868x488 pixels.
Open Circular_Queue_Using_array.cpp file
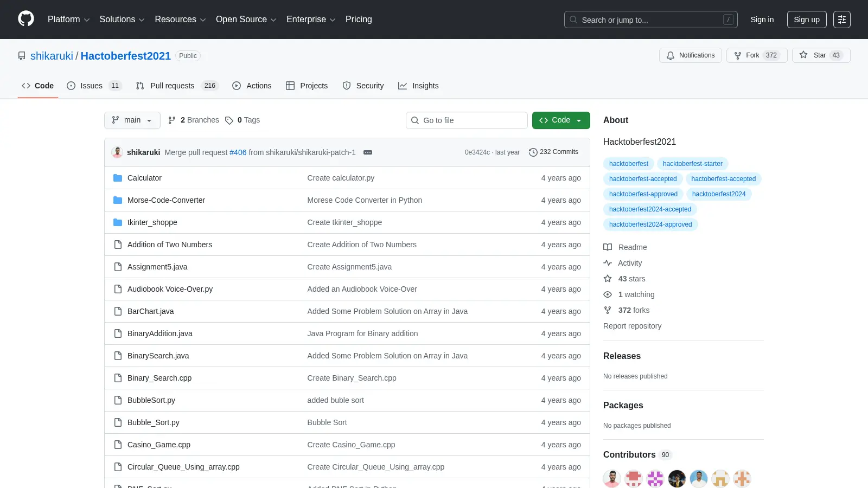click(183, 467)
